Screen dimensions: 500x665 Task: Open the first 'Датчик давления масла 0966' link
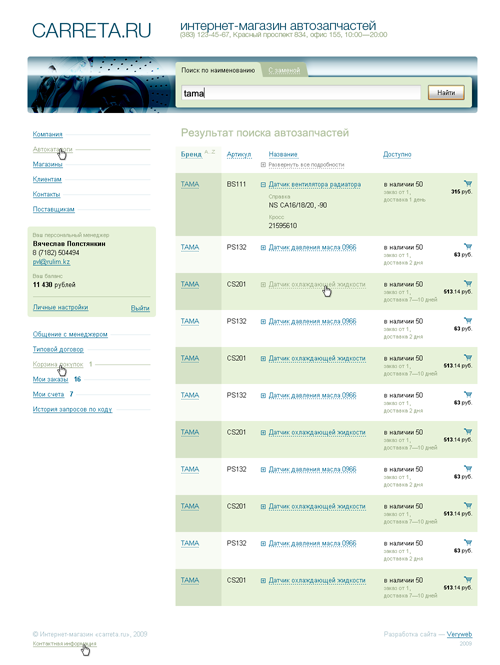coord(312,247)
